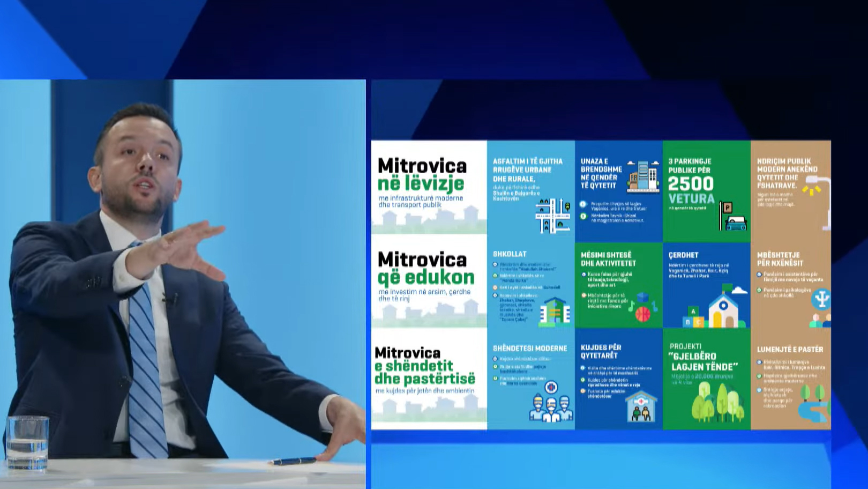Click the city buildings icon in Unaza tile

point(642,176)
